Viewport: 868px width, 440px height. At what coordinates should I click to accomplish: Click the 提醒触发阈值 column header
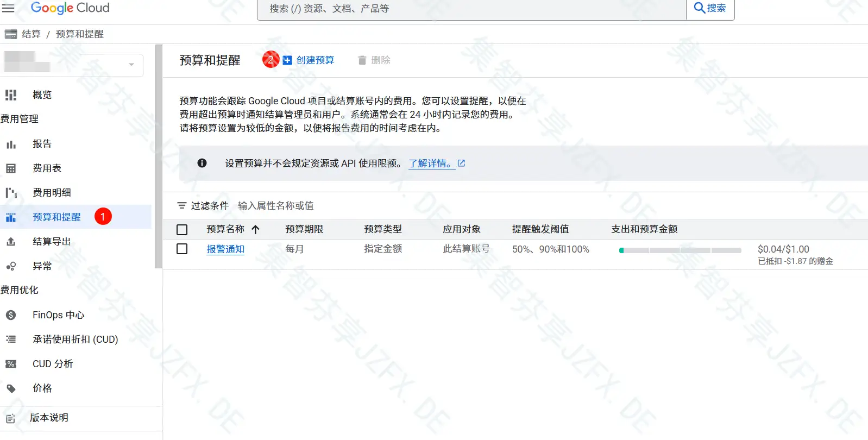540,229
